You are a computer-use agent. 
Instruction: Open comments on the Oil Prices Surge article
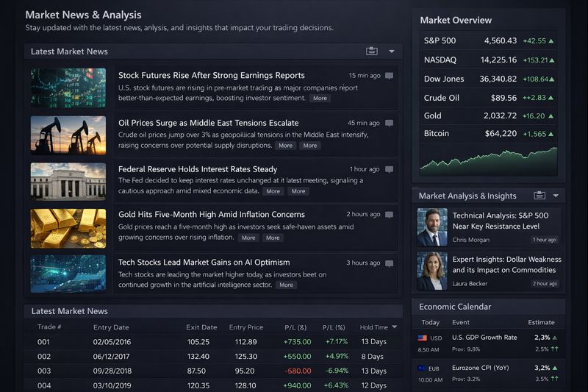coord(390,123)
